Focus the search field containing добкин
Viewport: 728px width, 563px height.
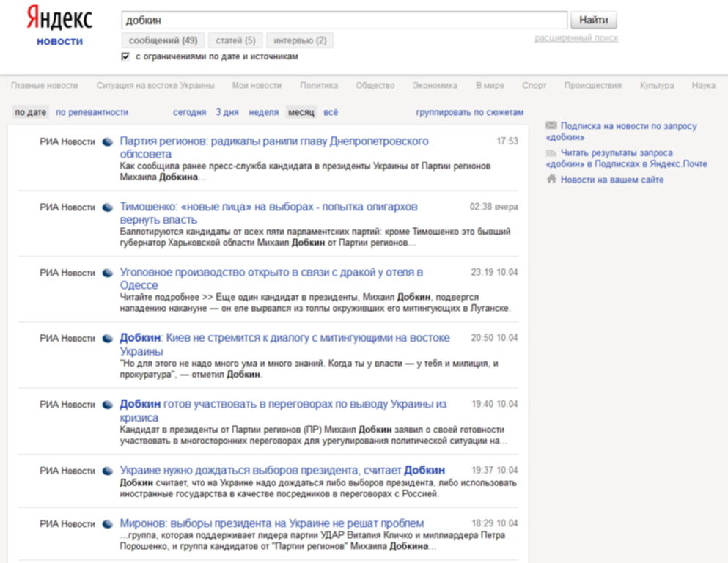[344, 21]
